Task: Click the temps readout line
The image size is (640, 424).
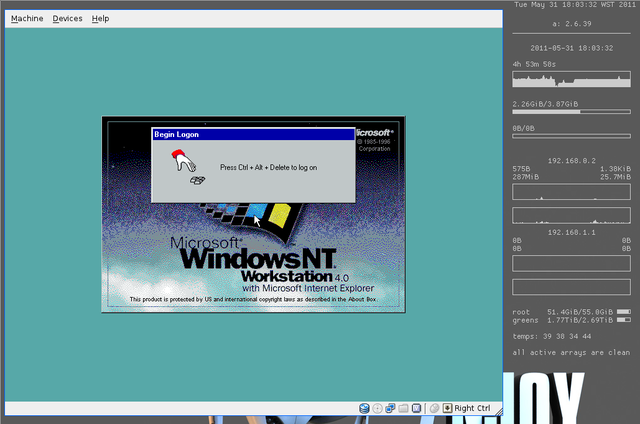Action: pos(552,336)
